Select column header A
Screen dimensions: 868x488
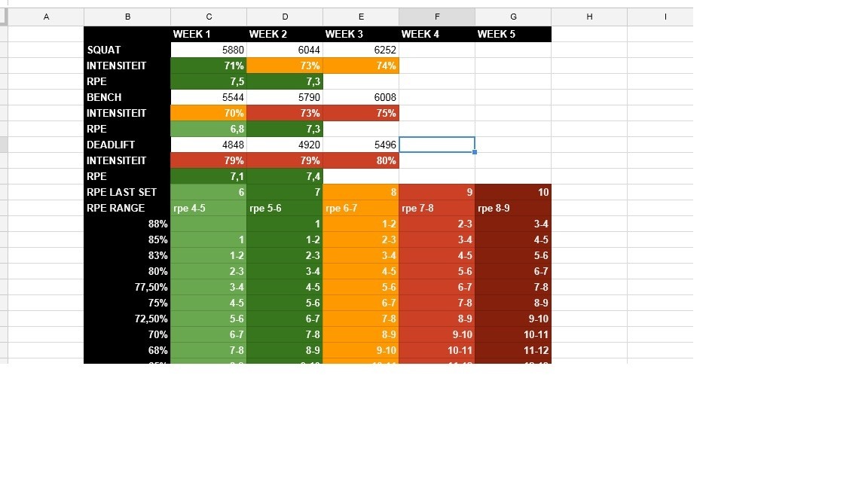click(x=46, y=16)
